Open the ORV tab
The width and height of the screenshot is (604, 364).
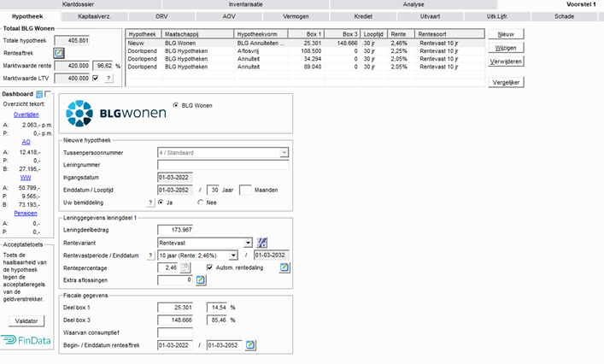[161, 16]
